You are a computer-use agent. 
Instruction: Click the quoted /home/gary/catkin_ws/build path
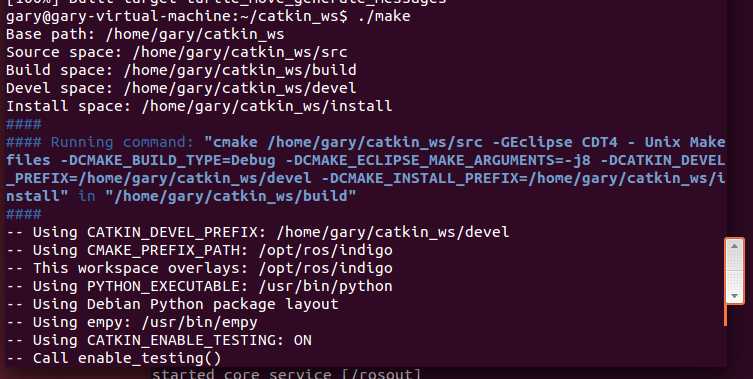(x=231, y=196)
